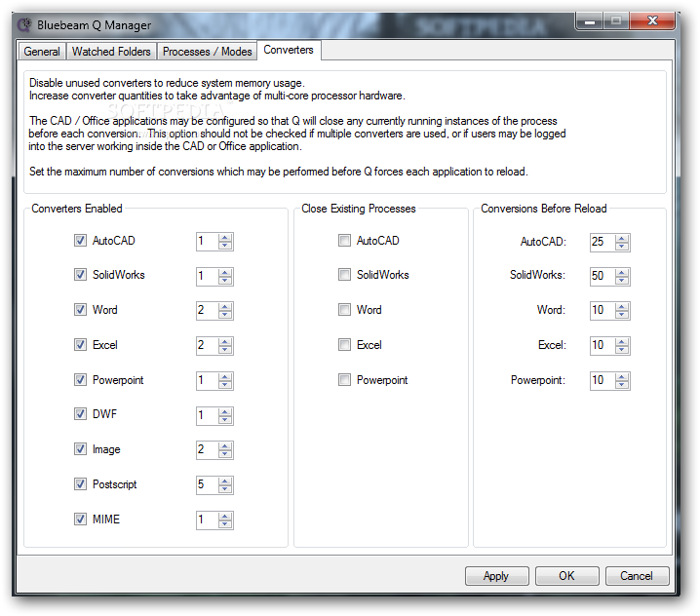Increase Word conversions before reload up arrow

[x=621, y=306]
